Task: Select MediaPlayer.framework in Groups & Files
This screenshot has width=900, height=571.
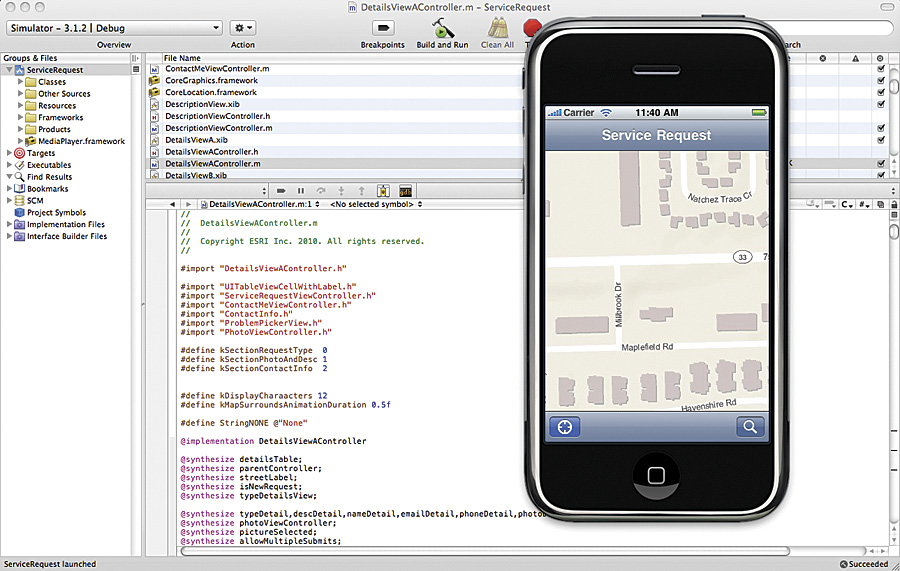Action: coord(82,141)
